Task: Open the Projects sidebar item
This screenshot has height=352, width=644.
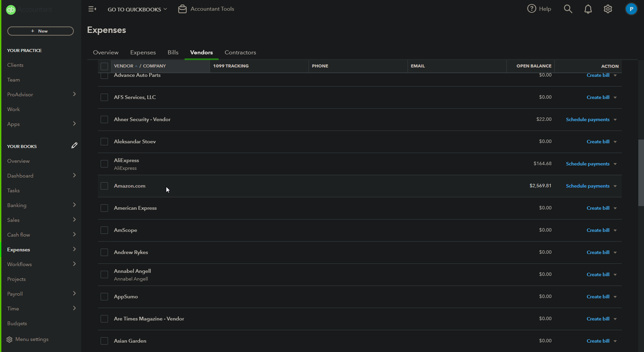Action: (16, 279)
